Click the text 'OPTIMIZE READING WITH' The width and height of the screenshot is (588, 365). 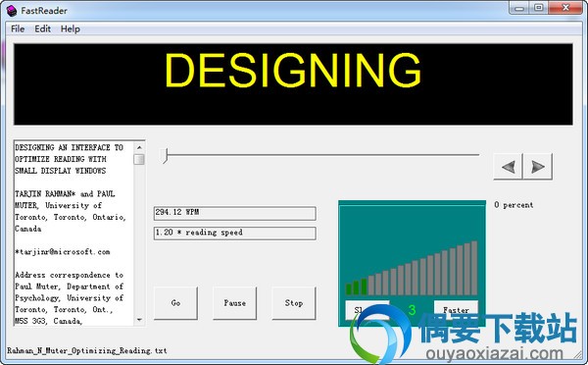[x=61, y=159]
